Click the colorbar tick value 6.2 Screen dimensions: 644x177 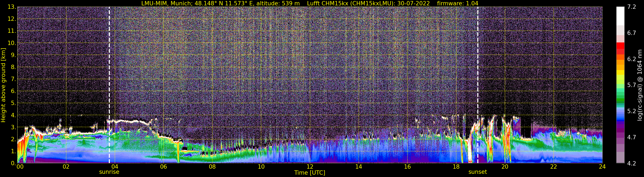tap(632, 59)
